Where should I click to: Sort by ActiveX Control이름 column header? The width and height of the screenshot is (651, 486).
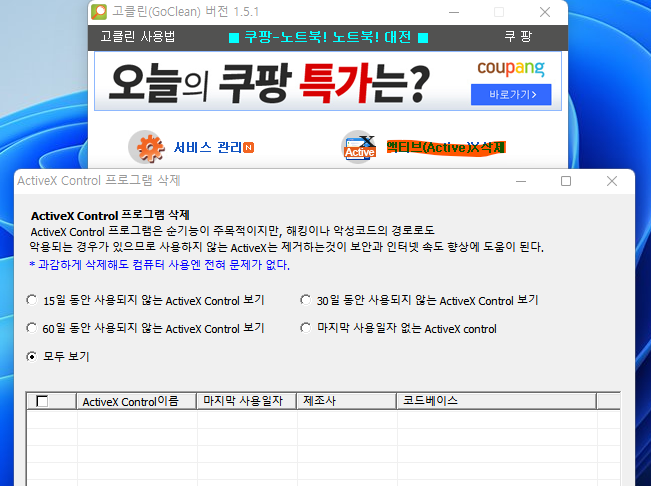coord(137,401)
